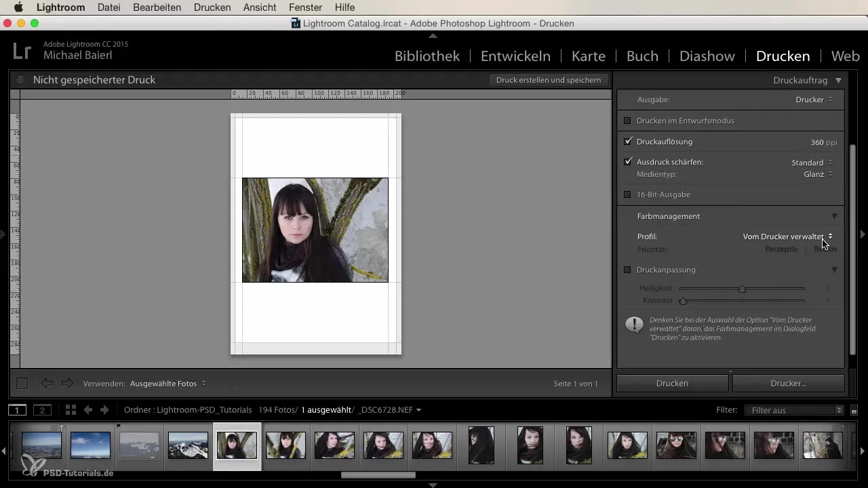Adjust the Helligkeit slider handle
868x488 pixels.
click(x=742, y=289)
